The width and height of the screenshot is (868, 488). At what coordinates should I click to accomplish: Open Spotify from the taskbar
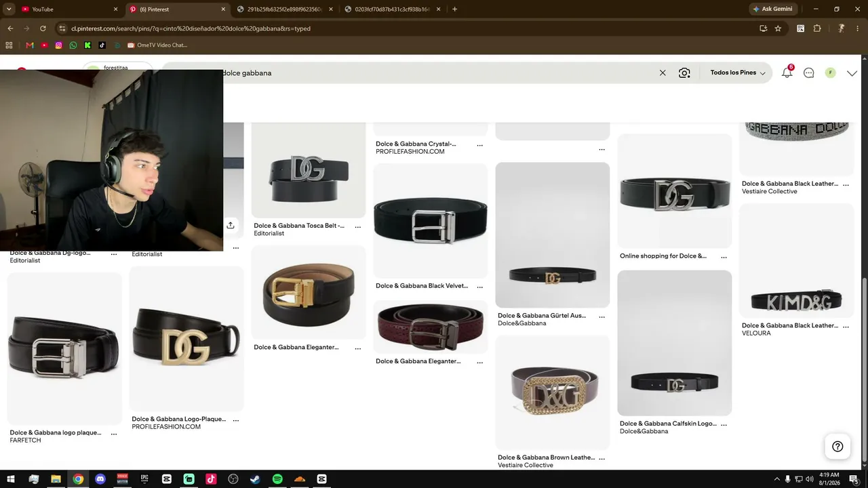coord(277,479)
